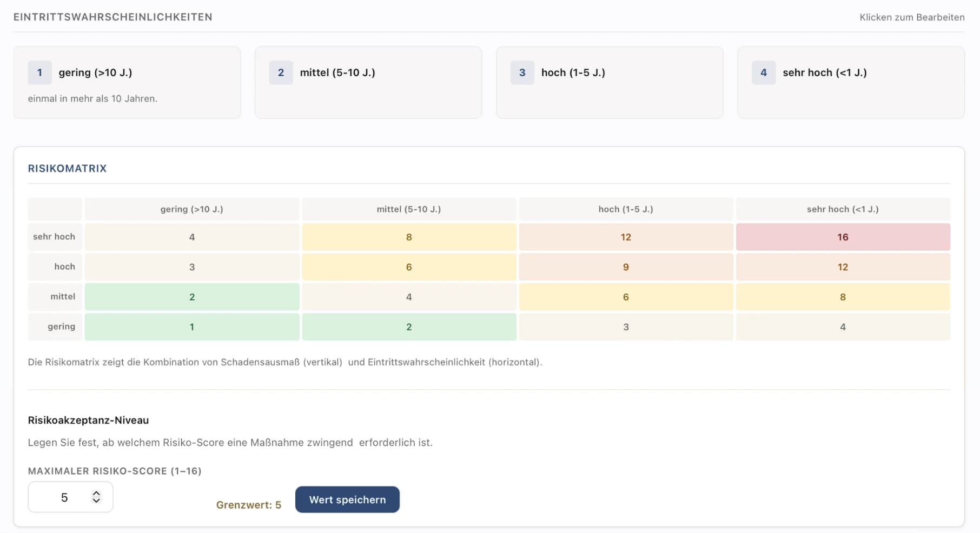Click the number 4 badge for sehr hoch
980x533 pixels.
[763, 72]
